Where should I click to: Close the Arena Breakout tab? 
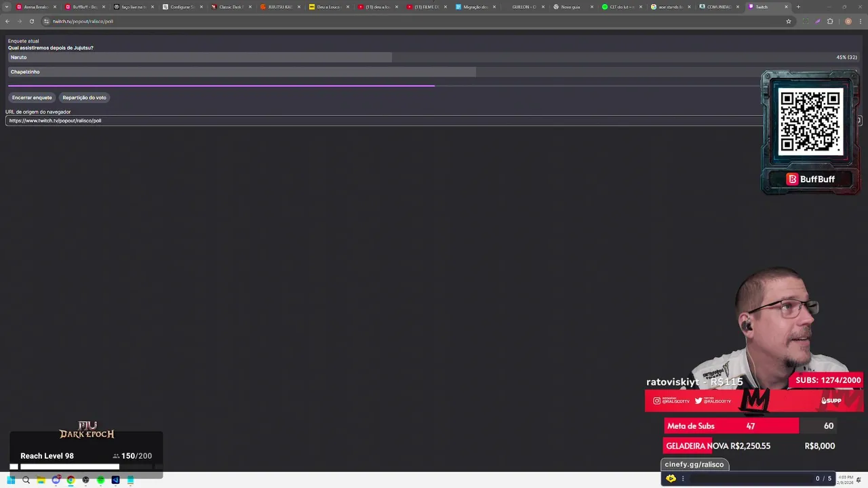tap(55, 7)
